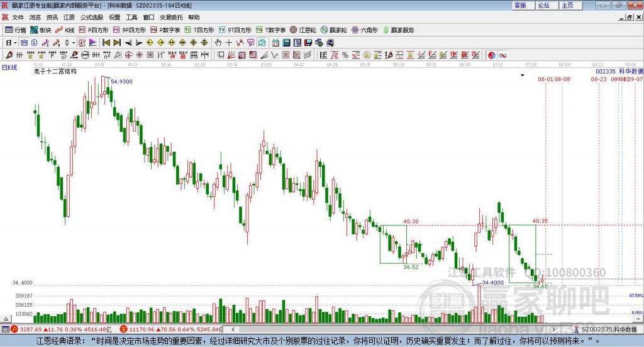644x347 pixels.
Task: Open the 板块 sector view
Action: (x=41, y=30)
